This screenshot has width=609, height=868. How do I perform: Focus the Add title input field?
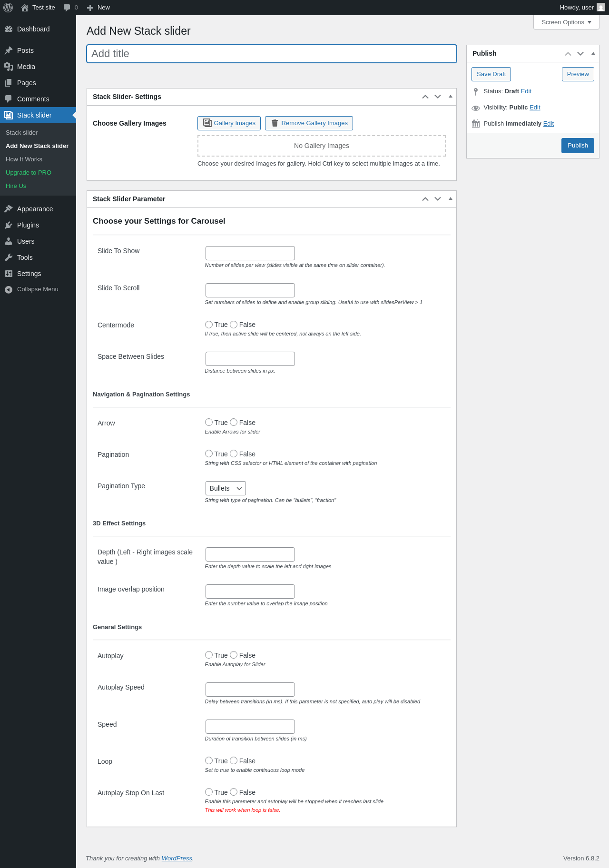[272, 54]
